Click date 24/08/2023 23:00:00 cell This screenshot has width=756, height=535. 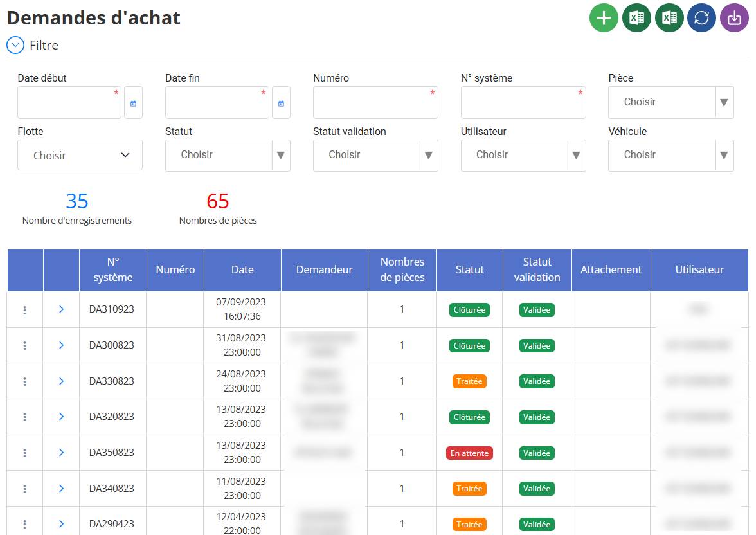[242, 381]
